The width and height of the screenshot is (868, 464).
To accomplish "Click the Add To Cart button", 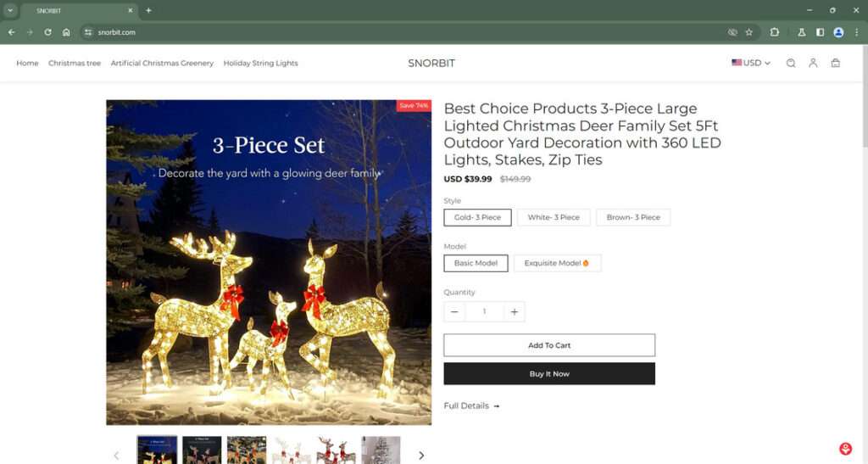I will [x=549, y=345].
